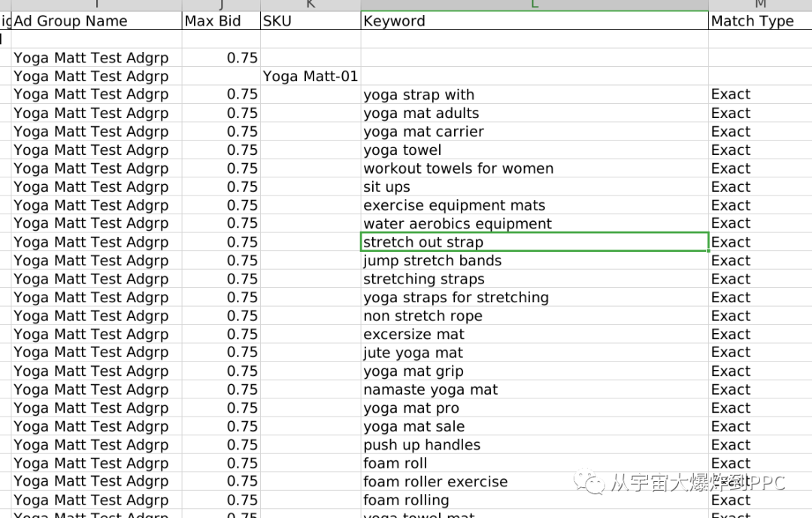Click the column L header
This screenshot has width=812, height=518.
pyautogui.click(x=534, y=5)
